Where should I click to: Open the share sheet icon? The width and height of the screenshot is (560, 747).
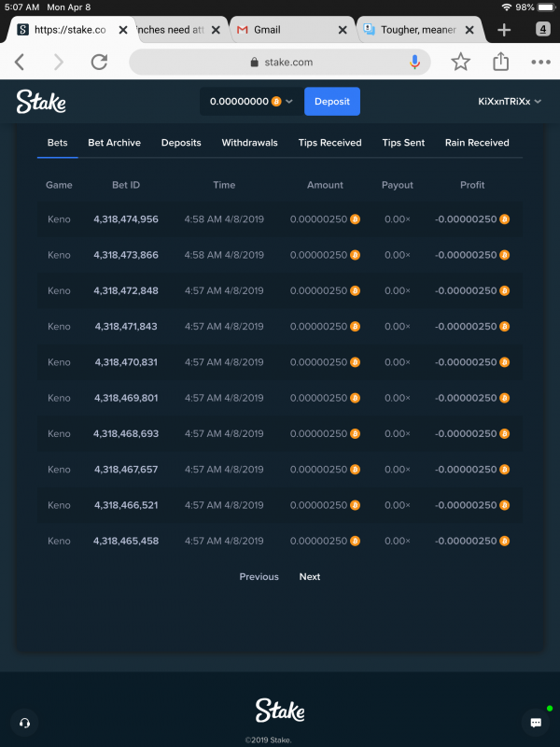500,62
